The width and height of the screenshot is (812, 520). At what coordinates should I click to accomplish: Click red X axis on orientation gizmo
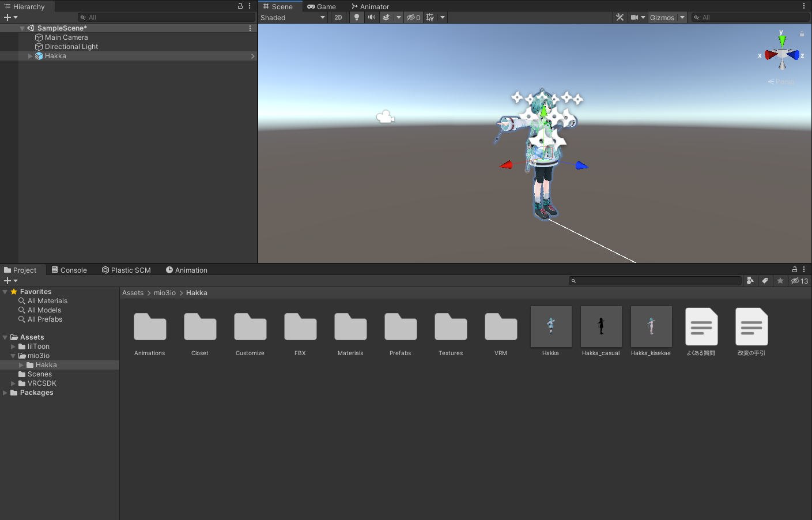pyautogui.click(x=770, y=55)
